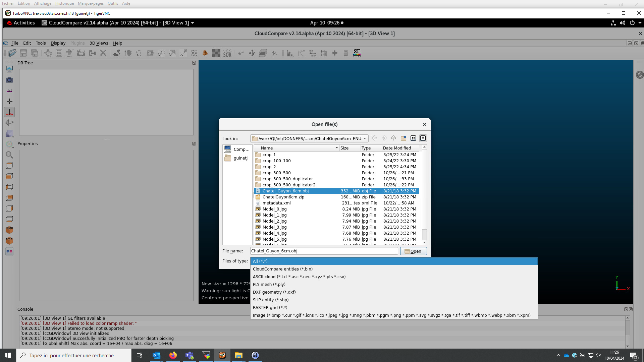The width and height of the screenshot is (644, 362).
Task: Open the Display menu
Action: (x=58, y=43)
